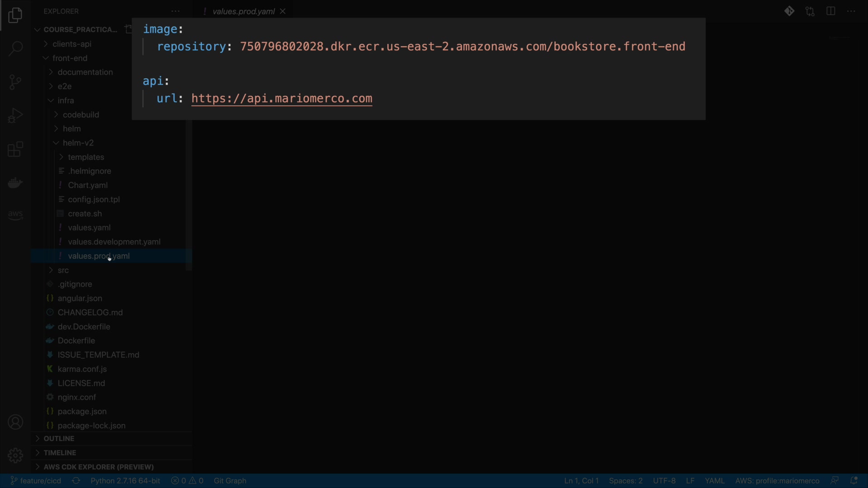Open the Source Control view
Image resolution: width=868 pixels, height=488 pixels.
click(15, 82)
